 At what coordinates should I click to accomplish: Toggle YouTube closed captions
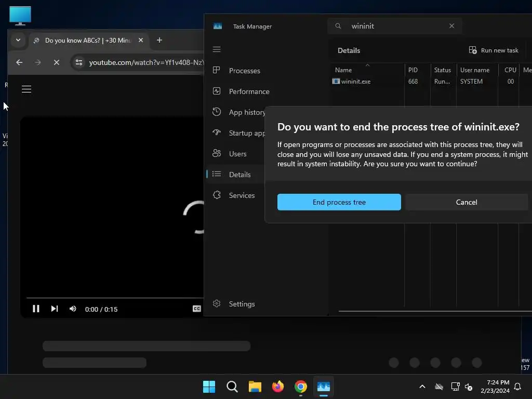coord(197,309)
